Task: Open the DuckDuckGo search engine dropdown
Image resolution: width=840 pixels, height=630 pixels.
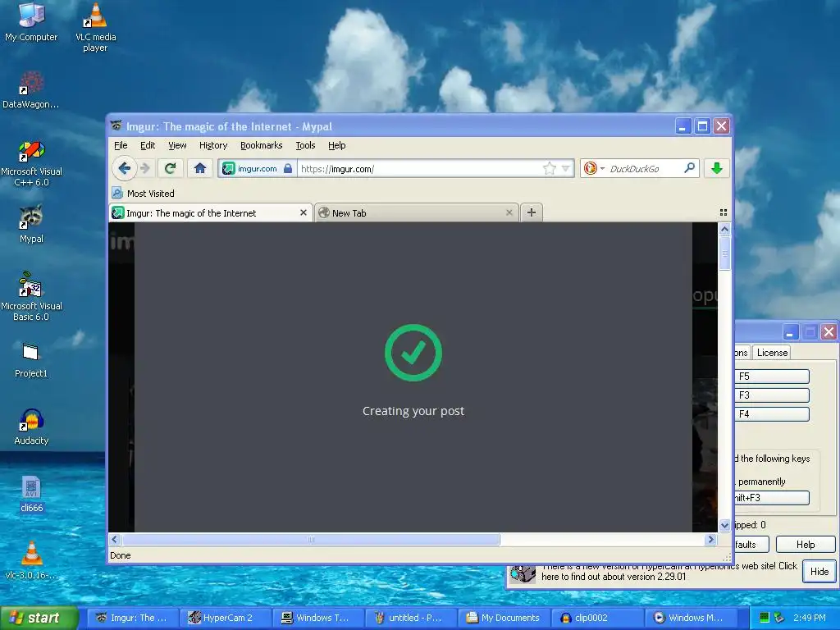Action: 594,169
